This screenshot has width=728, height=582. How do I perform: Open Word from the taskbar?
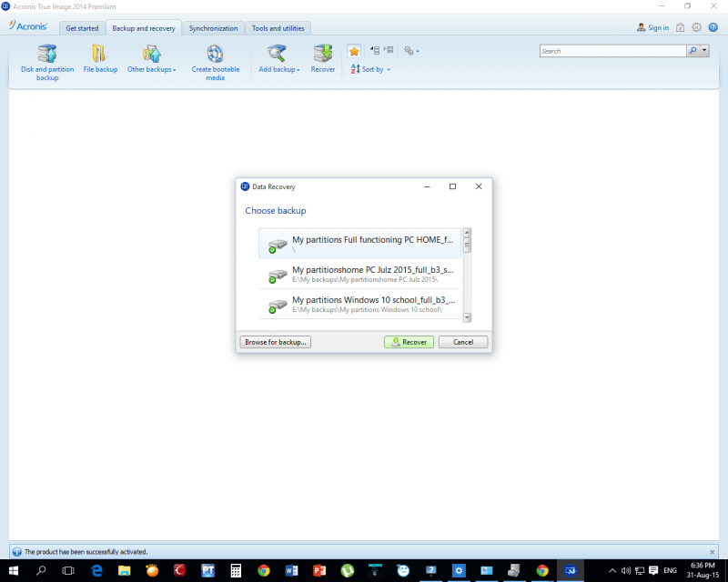291,570
